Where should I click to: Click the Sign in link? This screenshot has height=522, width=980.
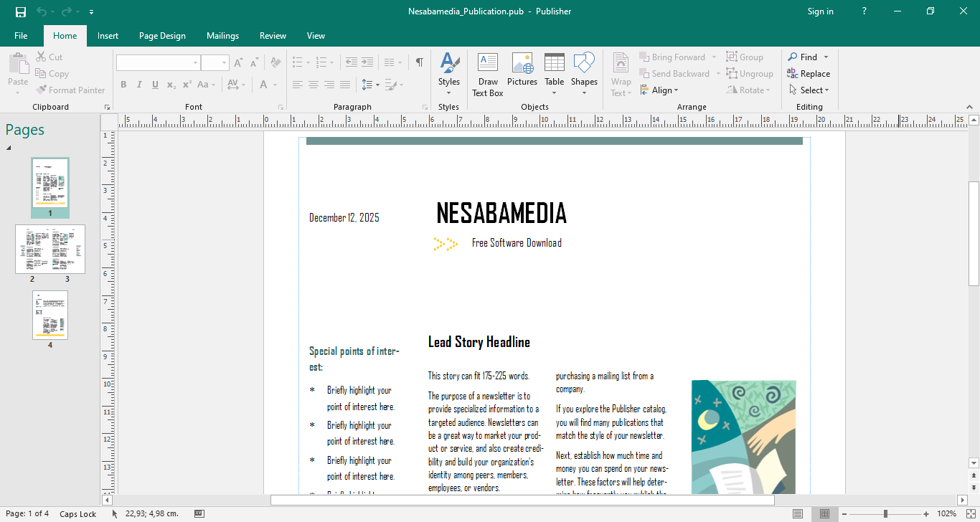(x=820, y=11)
